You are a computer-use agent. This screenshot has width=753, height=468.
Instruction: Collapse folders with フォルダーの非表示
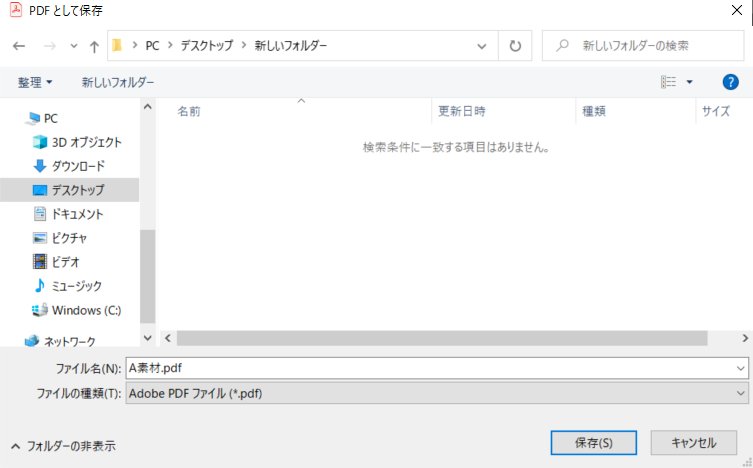[68, 445]
